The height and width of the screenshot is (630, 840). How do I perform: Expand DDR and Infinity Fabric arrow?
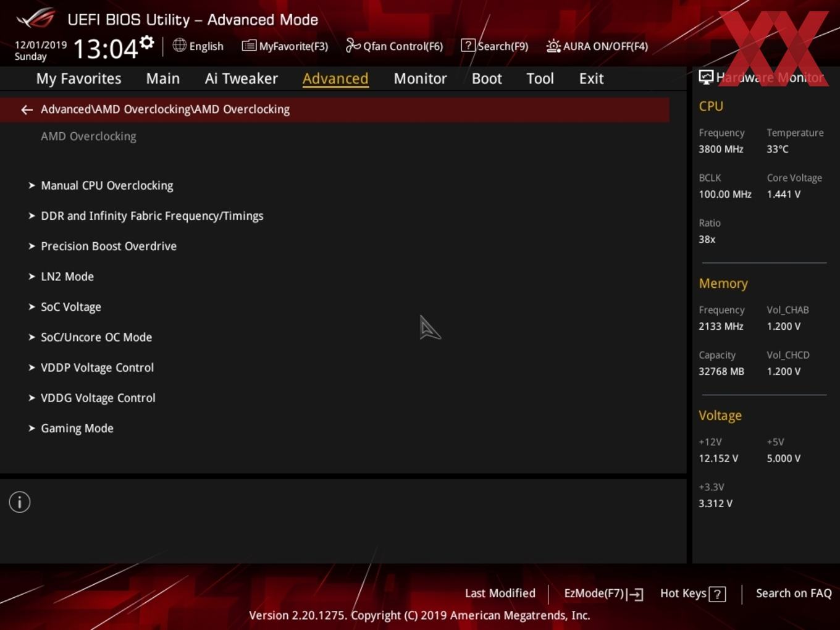click(31, 216)
